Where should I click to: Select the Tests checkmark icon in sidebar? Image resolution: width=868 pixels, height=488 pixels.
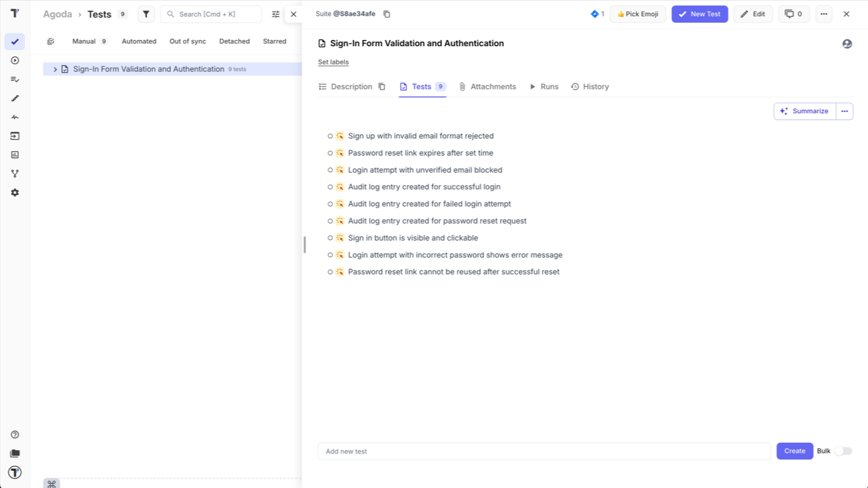tap(15, 41)
